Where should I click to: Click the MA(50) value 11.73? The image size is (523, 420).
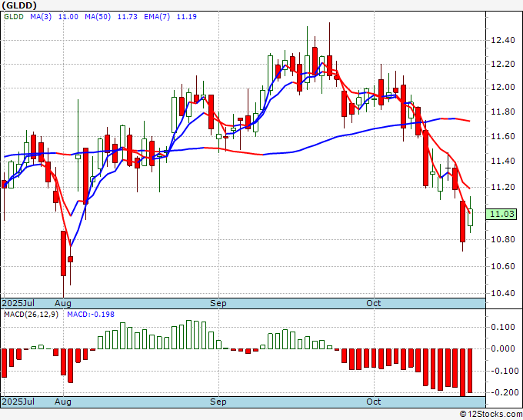128,17
